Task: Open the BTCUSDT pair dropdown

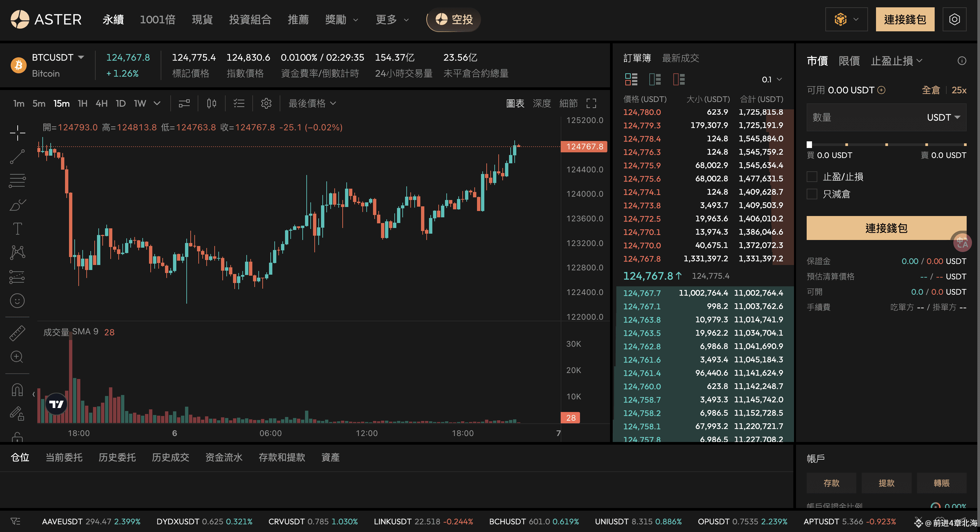Action: (x=58, y=57)
